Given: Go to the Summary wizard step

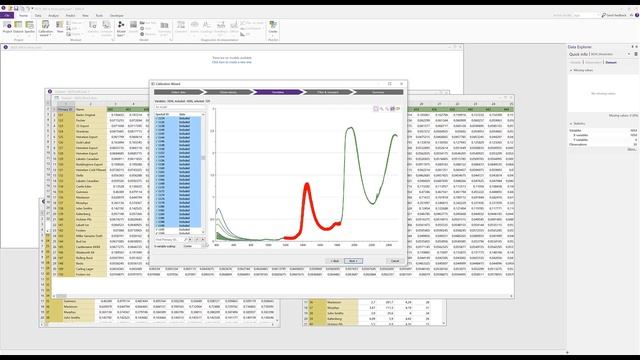Looking at the screenshot, I should [378, 92].
